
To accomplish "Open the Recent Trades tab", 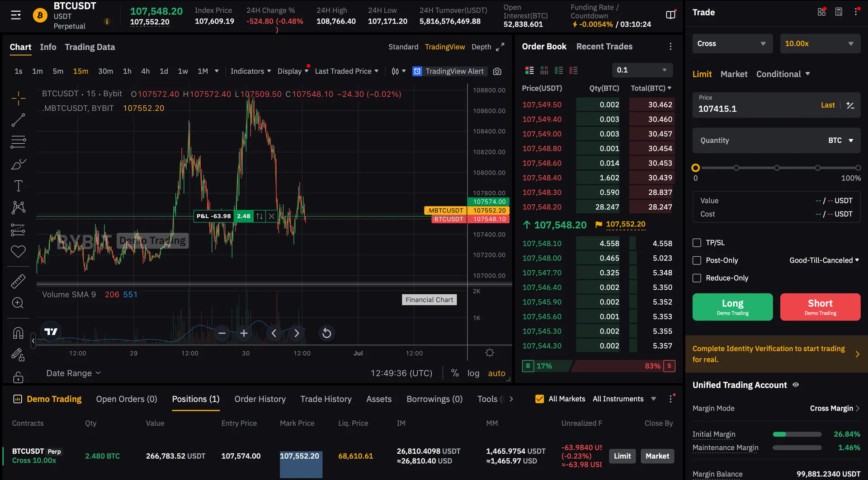I will (604, 47).
